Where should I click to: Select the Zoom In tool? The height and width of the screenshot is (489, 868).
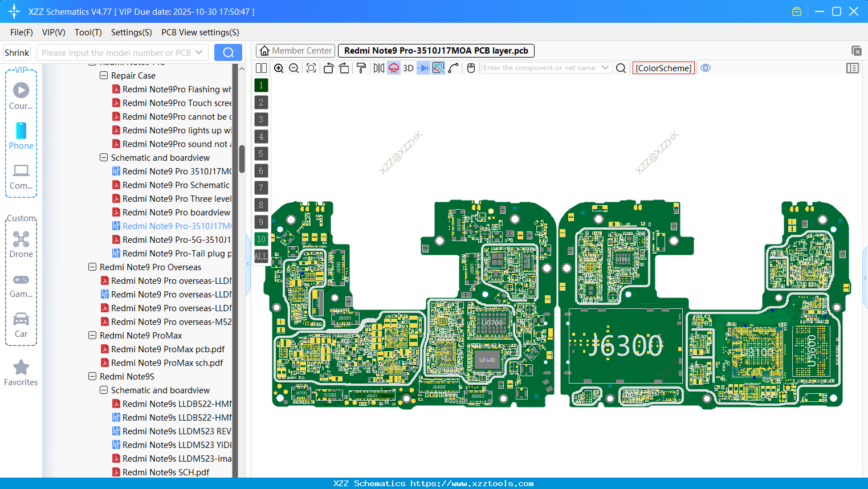(x=279, y=68)
